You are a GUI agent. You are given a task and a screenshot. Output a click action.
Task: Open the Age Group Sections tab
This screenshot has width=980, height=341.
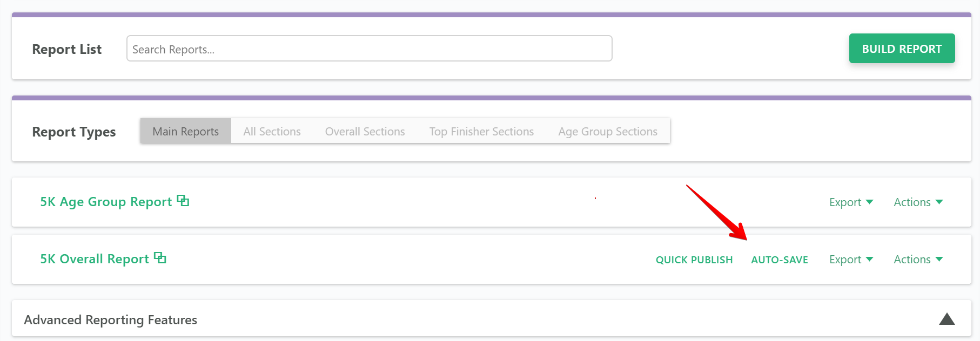(607, 131)
